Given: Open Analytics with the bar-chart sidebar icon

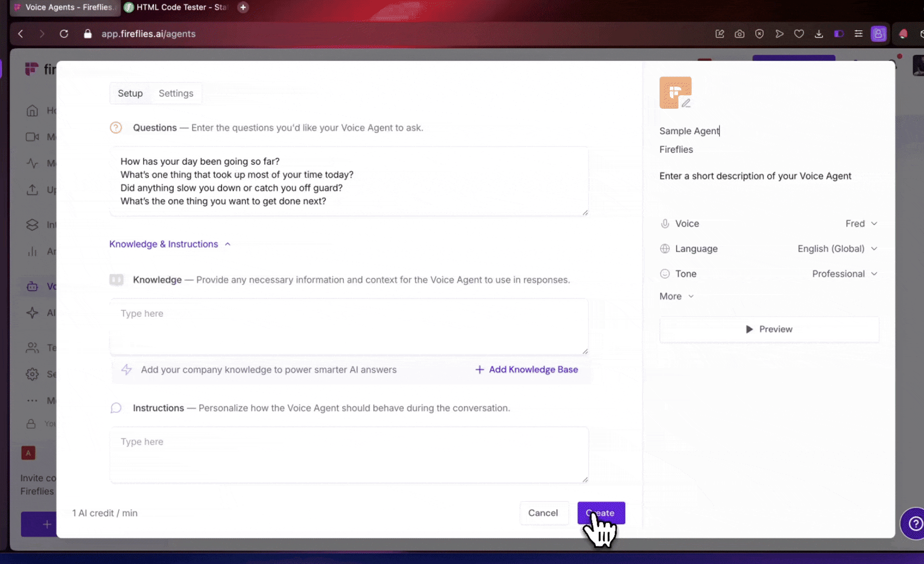Looking at the screenshot, I should 32,251.
